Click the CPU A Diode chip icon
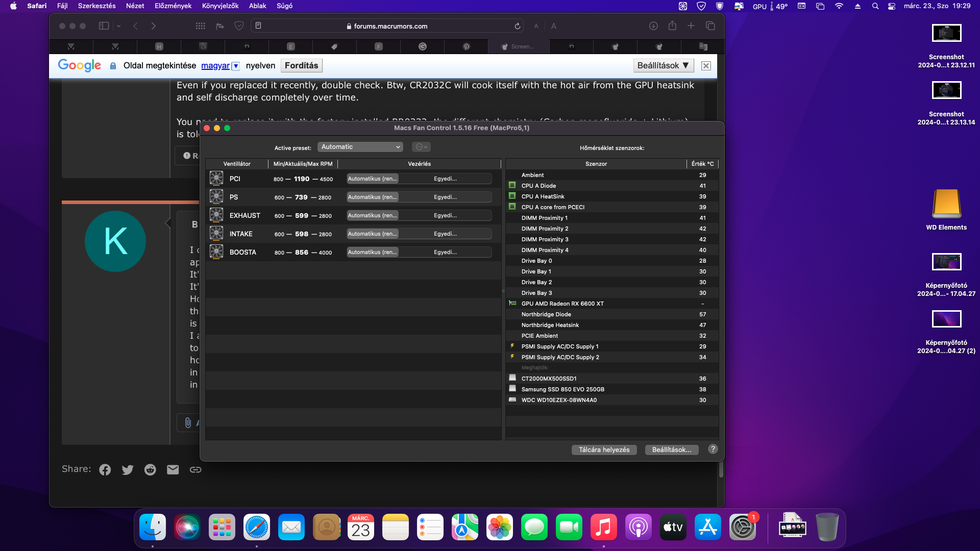This screenshot has width=980, height=551. pyautogui.click(x=512, y=185)
